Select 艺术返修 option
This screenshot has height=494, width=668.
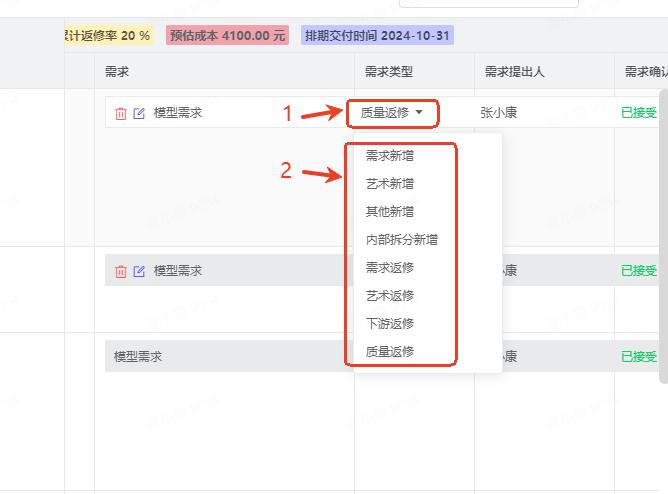point(390,296)
